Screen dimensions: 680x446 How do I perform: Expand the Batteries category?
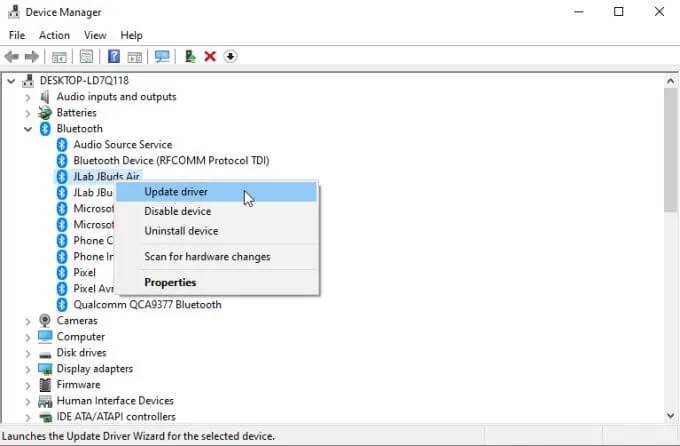(x=28, y=113)
